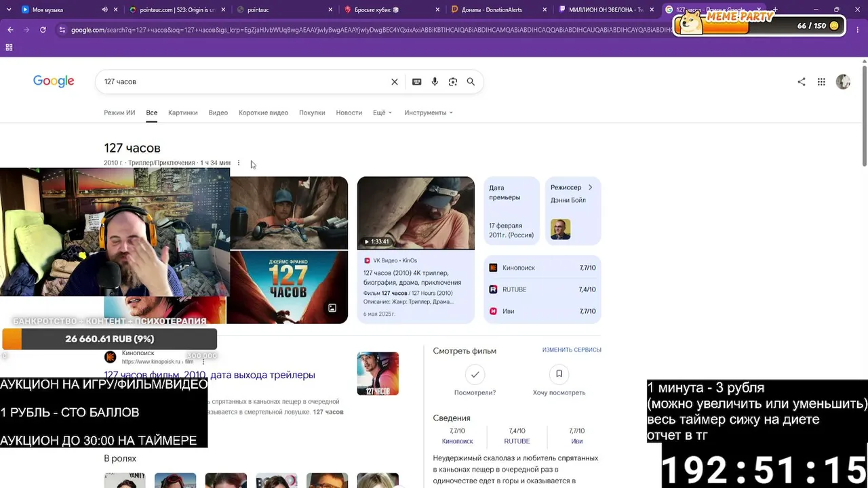Mute the Моя музыка tab audio icon
Image resolution: width=868 pixels, height=488 pixels.
pos(104,10)
